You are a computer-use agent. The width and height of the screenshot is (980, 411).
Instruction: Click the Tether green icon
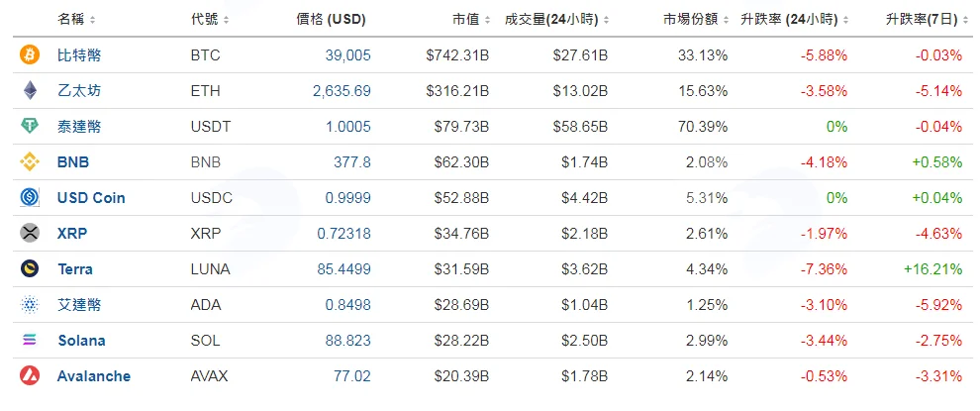pyautogui.click(x=30, y=127)
